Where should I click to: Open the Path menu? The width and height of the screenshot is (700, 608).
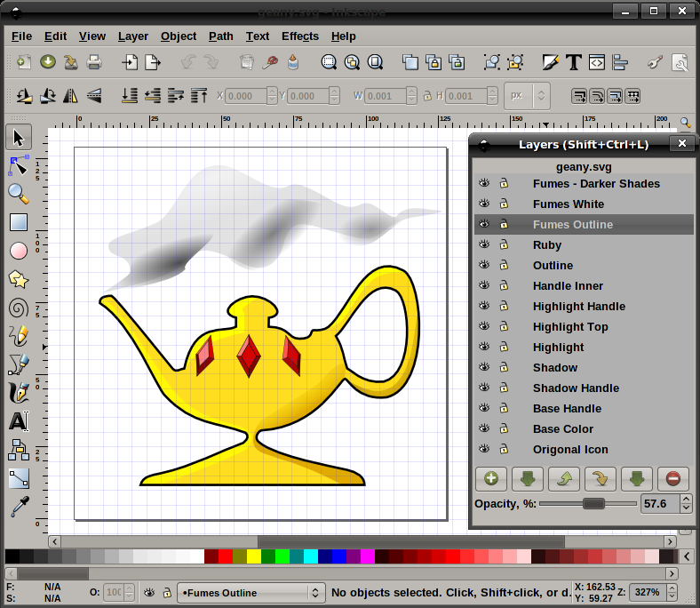tap(221, 36)
